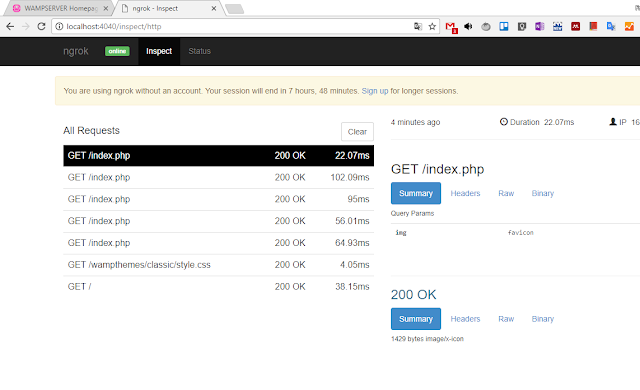This screenshot has width=640, height=390.
Task: Close the ngrok - Inspect tab
Action: pos(213,8)
